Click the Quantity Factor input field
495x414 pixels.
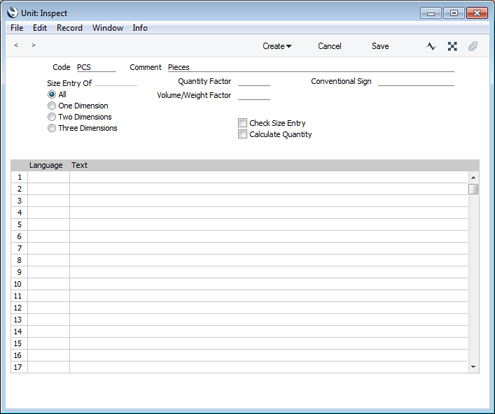[x=254, y=81]
